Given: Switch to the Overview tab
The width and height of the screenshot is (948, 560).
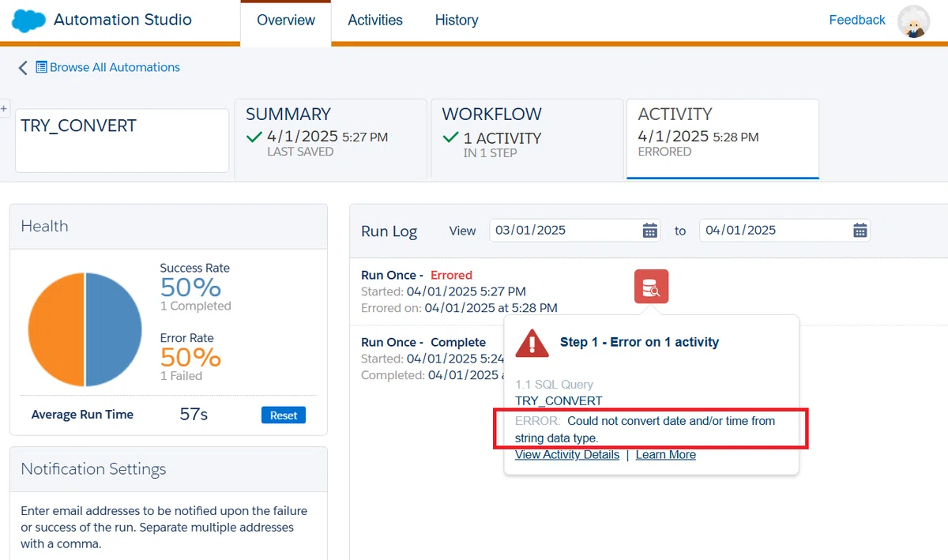Looking at the screenshot, I should point(286,21).
